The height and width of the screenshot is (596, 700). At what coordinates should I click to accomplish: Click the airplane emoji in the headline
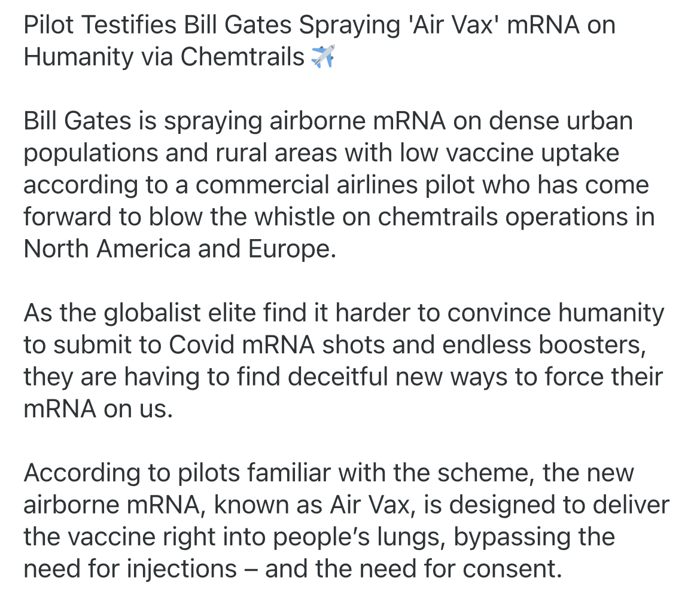coord(323,57)
